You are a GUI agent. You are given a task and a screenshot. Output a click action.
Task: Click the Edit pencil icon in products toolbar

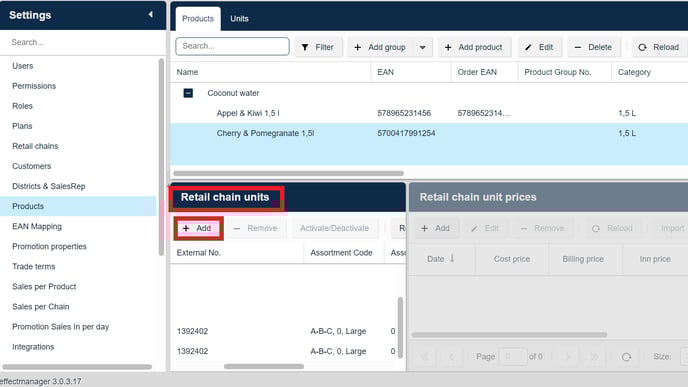(x=528, y=47)
